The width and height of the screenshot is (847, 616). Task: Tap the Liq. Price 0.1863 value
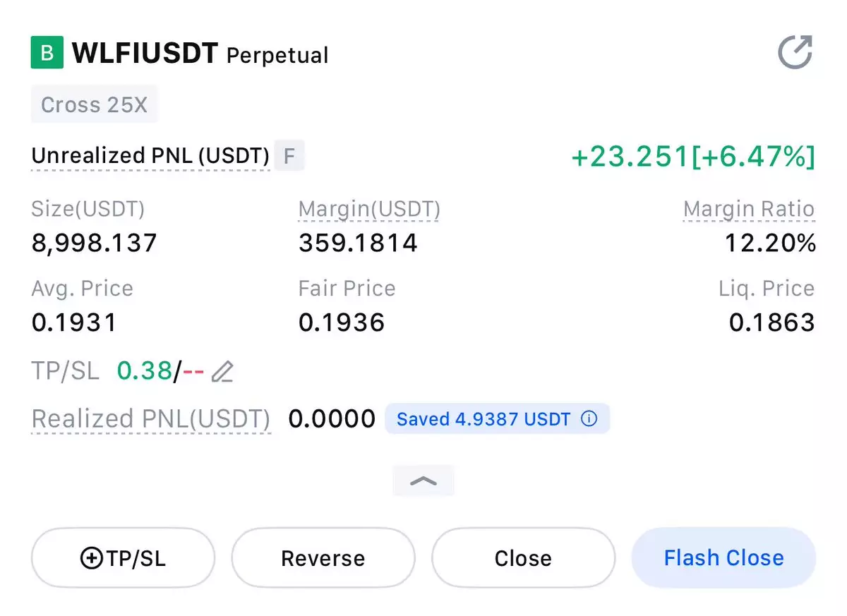click(x=772, y=322)
